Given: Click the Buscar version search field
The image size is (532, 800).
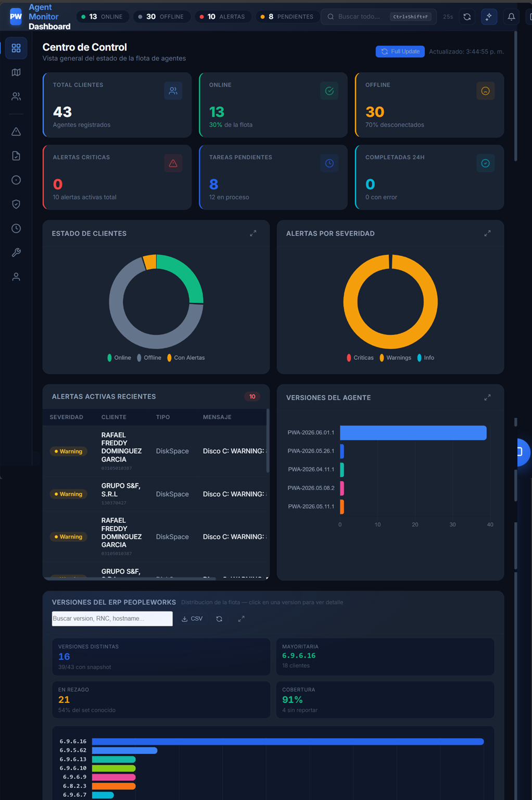Looking at the screenshot, I should click(112, 618).
